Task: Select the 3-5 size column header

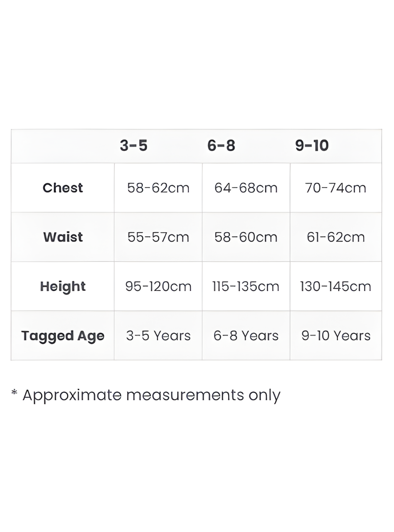Action: [x=133, y=145]
